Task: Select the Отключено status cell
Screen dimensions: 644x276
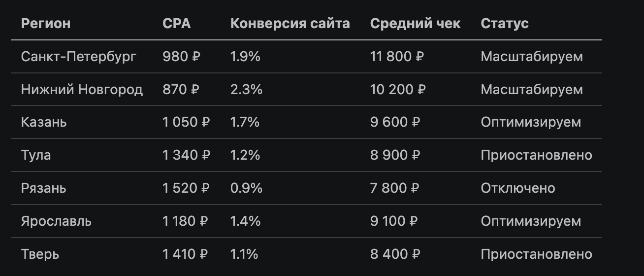Action: pyautogui.click(x=518, y=188)
